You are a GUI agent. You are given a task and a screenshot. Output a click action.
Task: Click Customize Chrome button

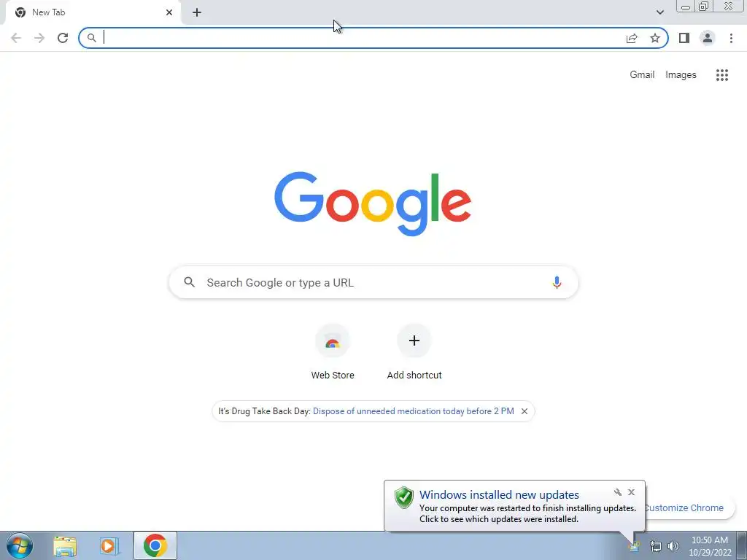tap(689, 508)
